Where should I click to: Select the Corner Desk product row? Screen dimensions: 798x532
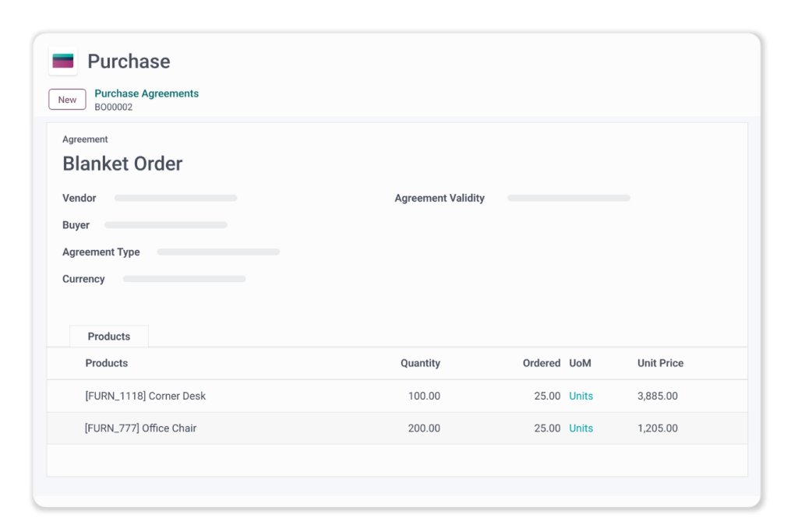coord(146,396)
